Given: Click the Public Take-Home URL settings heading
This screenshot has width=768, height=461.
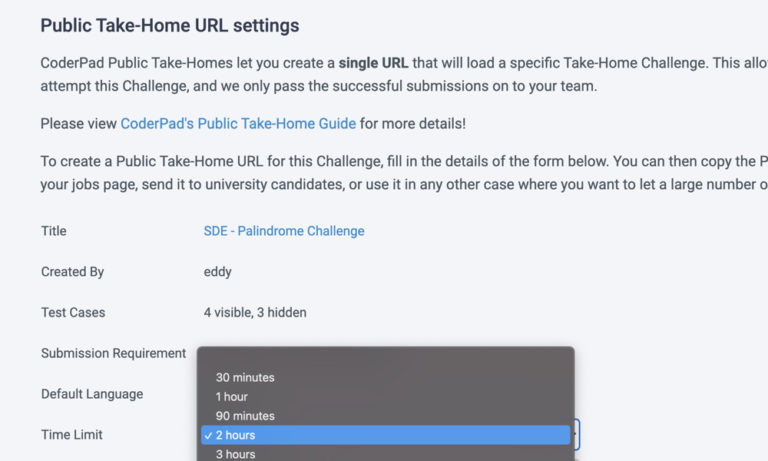Looking at the screenshot, I should (170, 25).
